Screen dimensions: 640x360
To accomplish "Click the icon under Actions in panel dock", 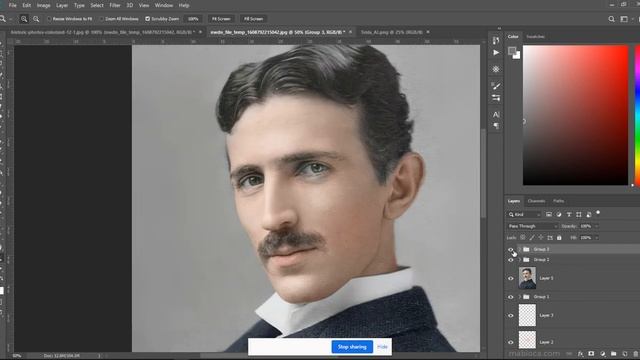I will pos(496,69).
